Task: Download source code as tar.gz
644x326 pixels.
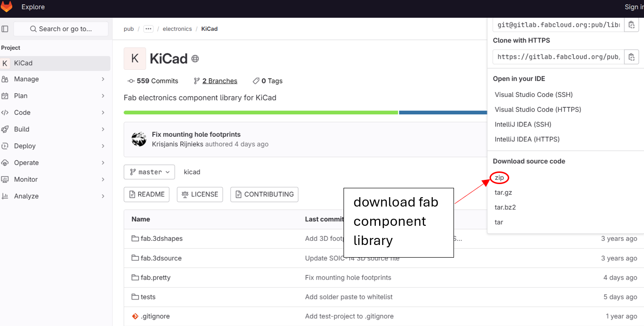Action: pos(503,193)
